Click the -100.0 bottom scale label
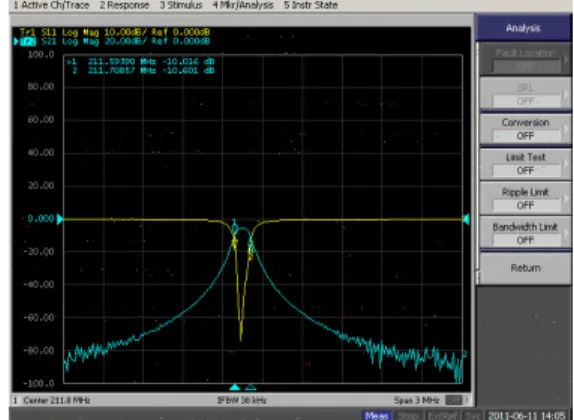The height and width of the screenshot is (420, 574). (x=39, y=383)
